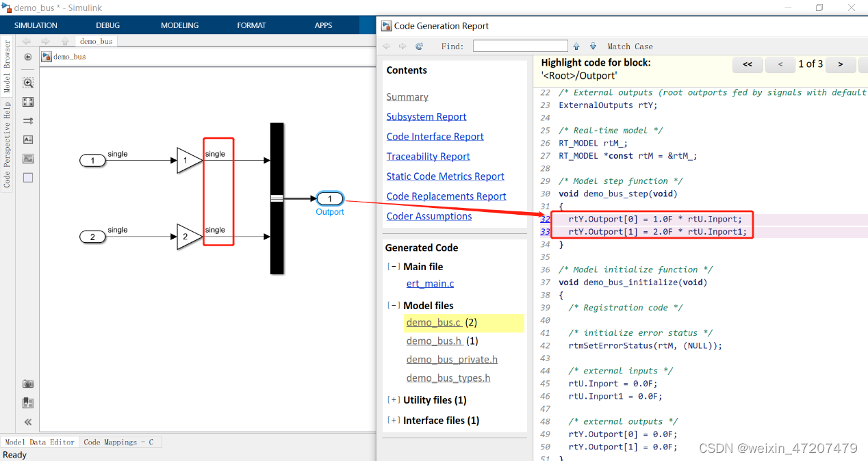Select the Area box tool

pos(28,178)
